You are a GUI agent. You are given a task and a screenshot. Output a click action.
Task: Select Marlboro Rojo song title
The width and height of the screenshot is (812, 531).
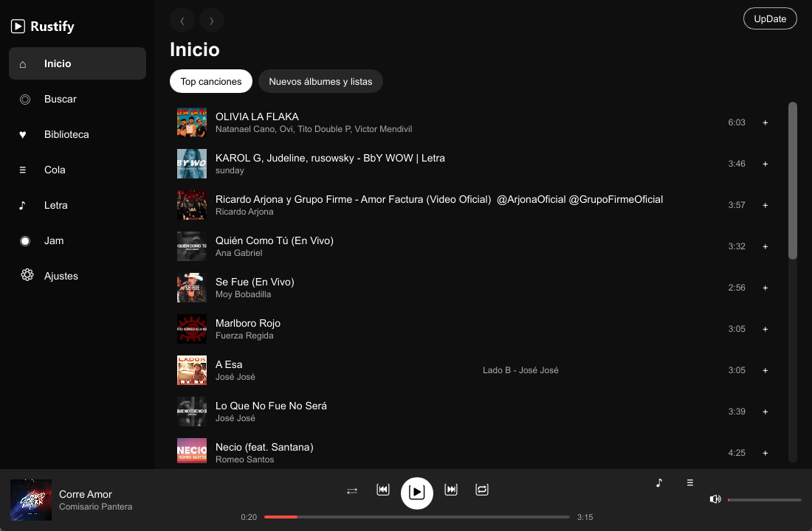tap(248, 324)
